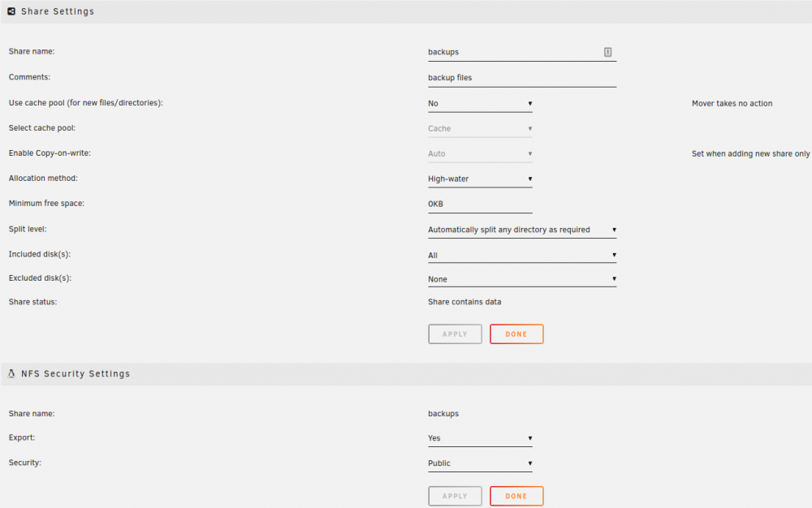Click the Security label
The height and width of the screenshot is (508, 812).
point(25,463)
